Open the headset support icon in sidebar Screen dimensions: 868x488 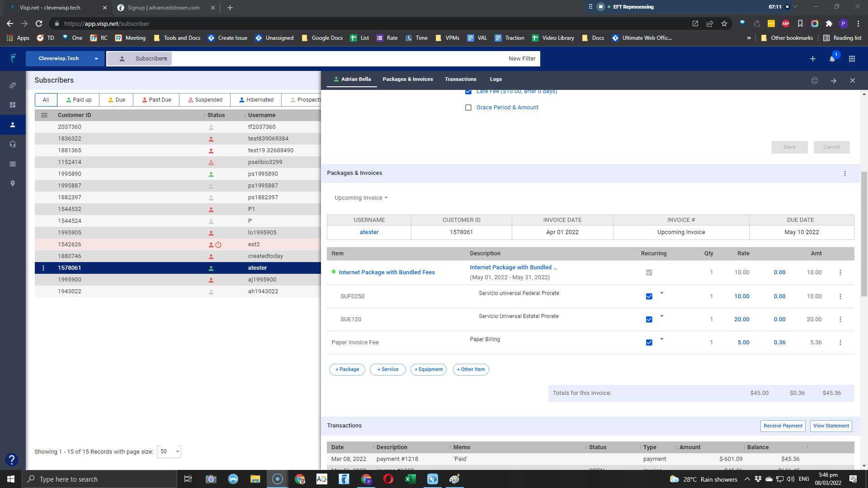(13, 144)
